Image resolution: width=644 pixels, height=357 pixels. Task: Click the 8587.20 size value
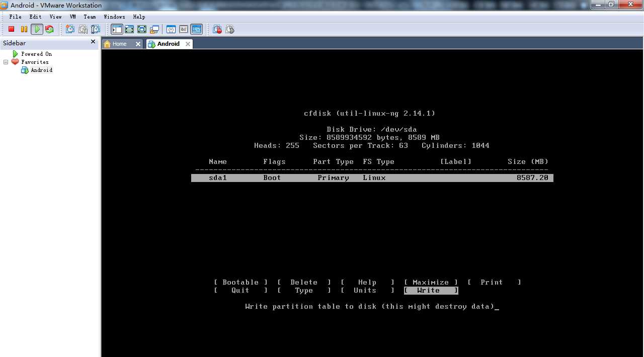coord(532,178)
